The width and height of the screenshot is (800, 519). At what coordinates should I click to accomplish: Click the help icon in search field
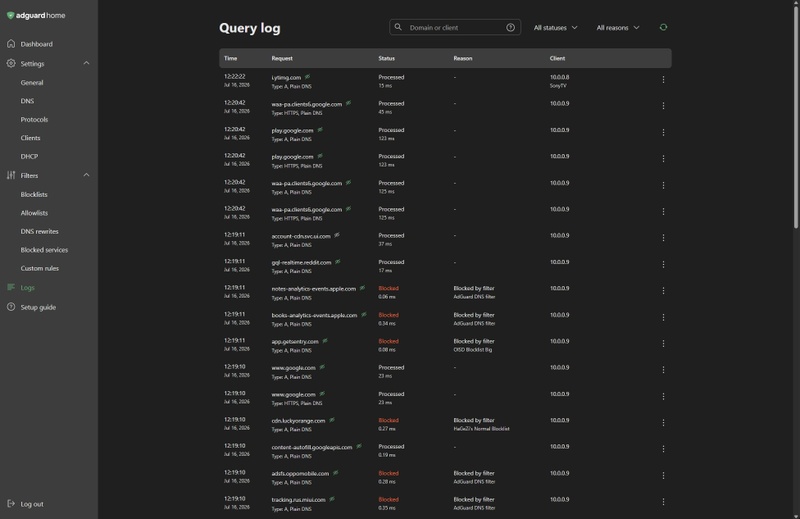coord(510,28)
